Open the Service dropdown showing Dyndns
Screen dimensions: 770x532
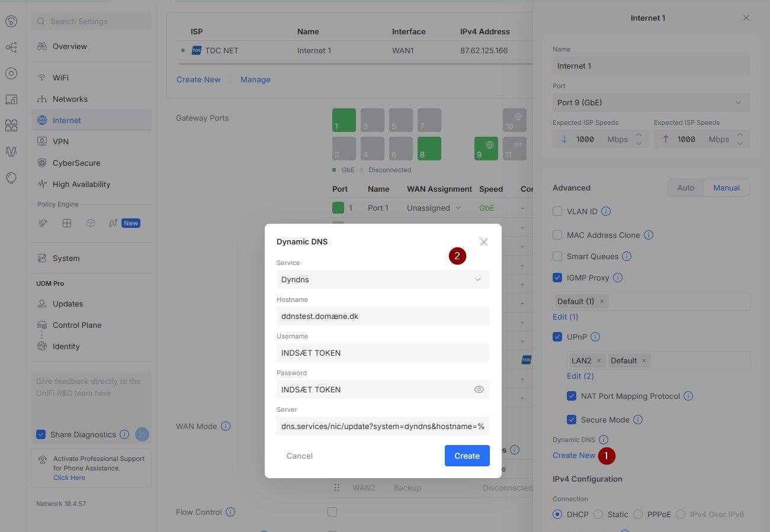[x=383, y=279]
